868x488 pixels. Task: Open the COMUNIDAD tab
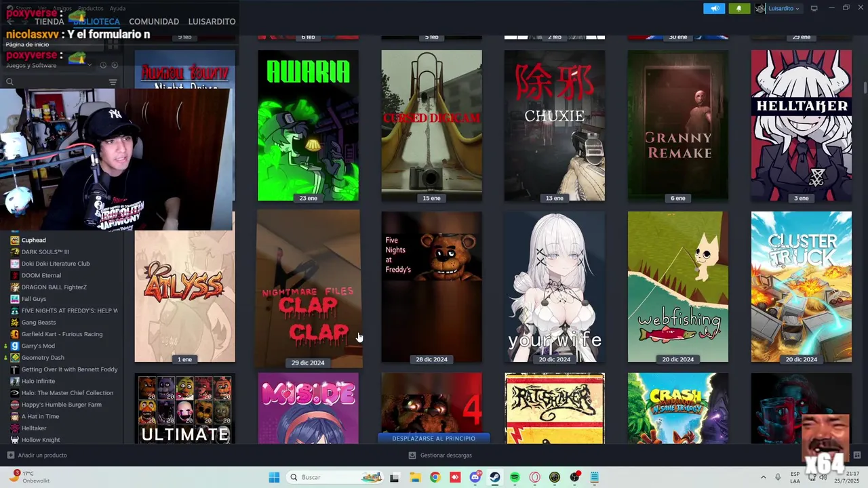[x=154, y=22]
